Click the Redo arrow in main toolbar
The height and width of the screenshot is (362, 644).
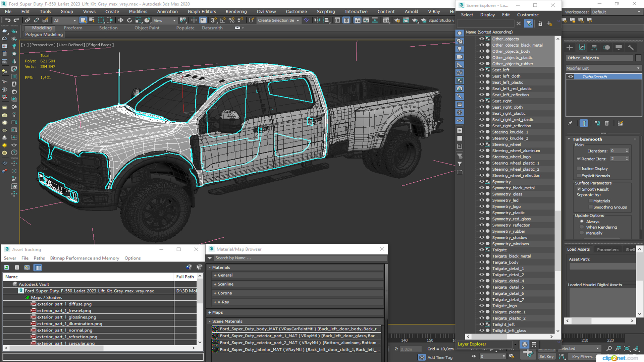(16, 20)
